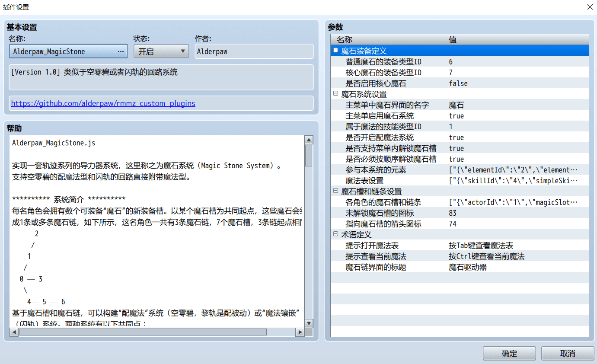Select the 主菜单中魔石界面的名字 row
This screenshot has height=364, width=597.
[x=460, y=105]
